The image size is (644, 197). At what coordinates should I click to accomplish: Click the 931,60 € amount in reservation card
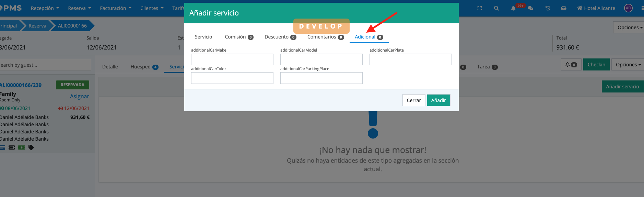pos(80,117)
